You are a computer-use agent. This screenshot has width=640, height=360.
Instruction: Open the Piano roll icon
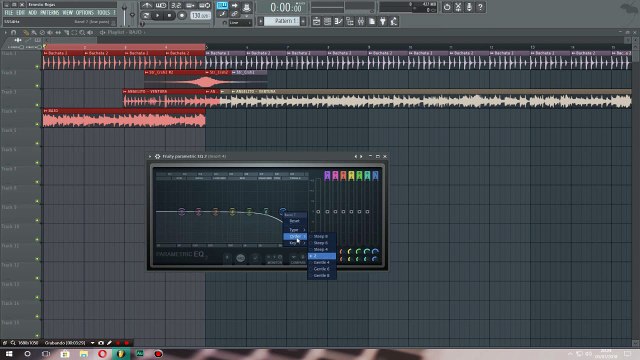[338, 21]
